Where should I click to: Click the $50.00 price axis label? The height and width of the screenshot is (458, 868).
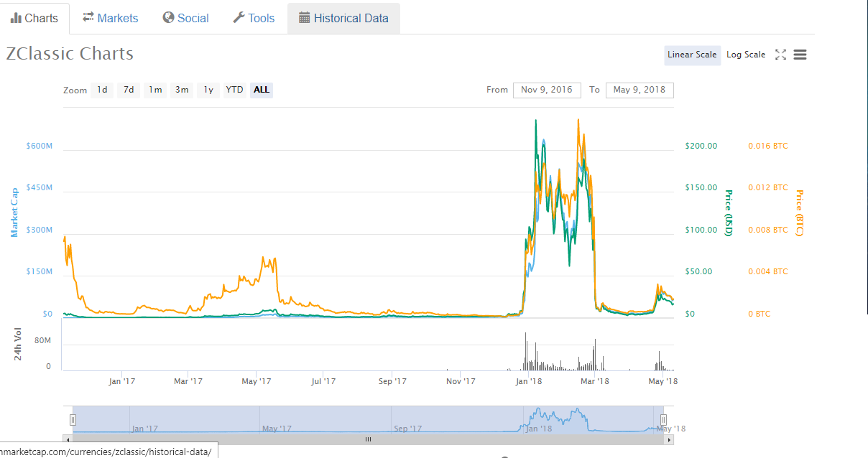[699, 271]
